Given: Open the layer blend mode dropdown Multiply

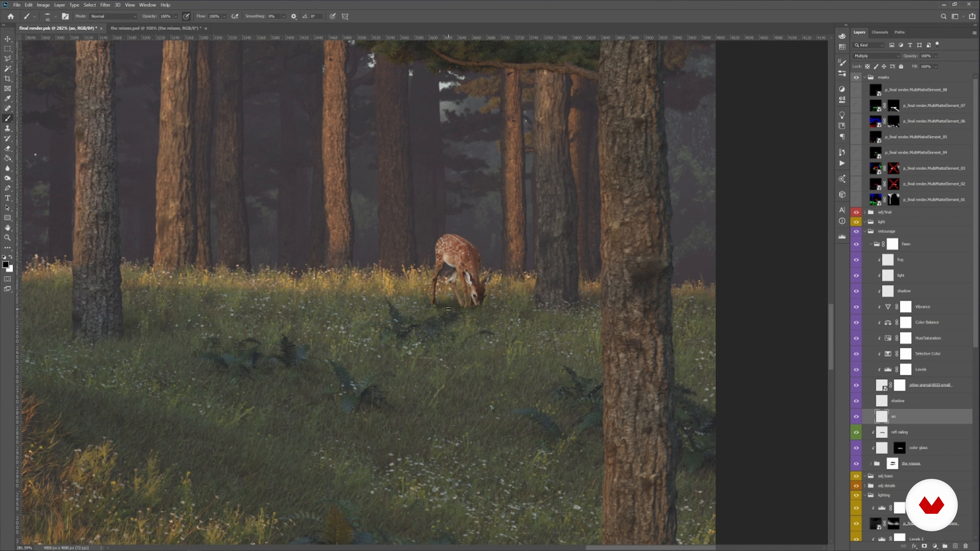Looking at the screenshot, I should (x=877, y=56).
